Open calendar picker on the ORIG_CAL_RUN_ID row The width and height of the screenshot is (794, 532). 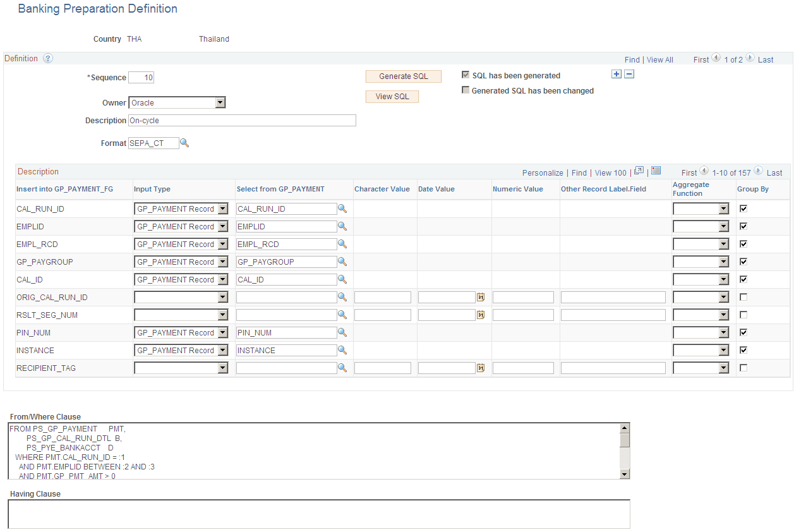click(481, 297)
